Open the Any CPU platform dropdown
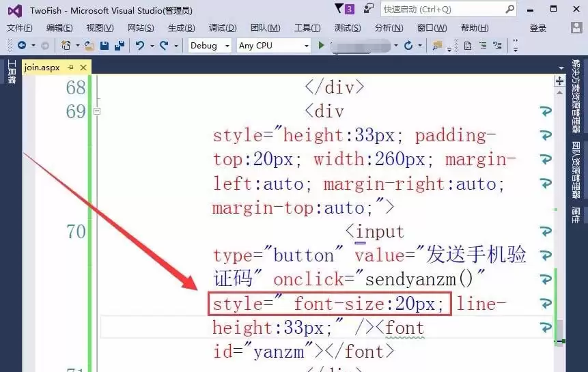Viewport: 588px width, 372px height. (274, 46)
